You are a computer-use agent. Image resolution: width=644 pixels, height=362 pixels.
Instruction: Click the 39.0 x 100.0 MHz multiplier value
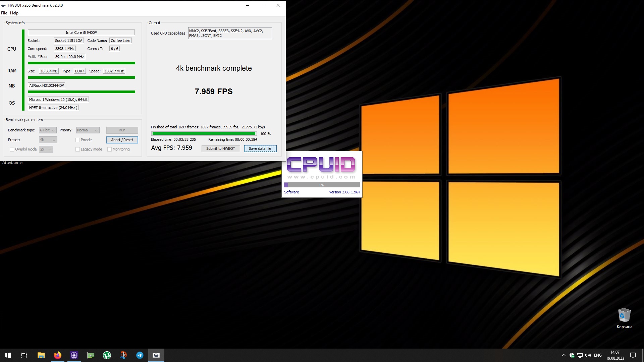point(69,57)
